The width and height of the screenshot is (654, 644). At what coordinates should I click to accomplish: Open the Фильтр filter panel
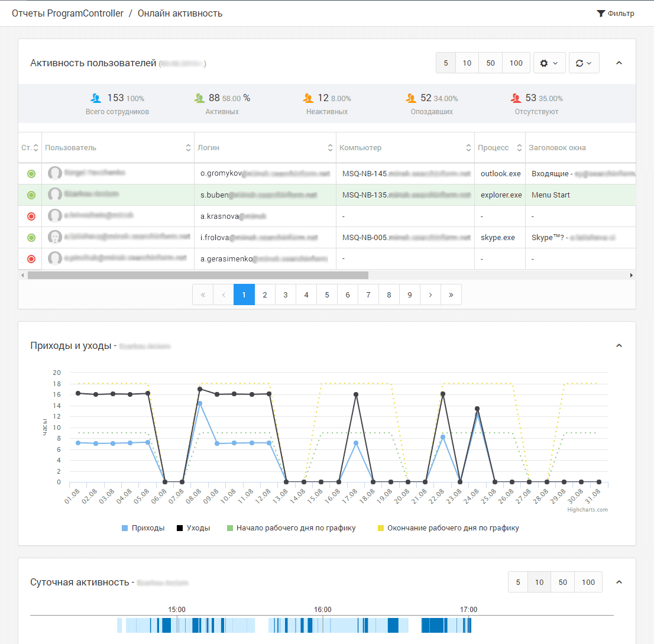tap(615, 14)
